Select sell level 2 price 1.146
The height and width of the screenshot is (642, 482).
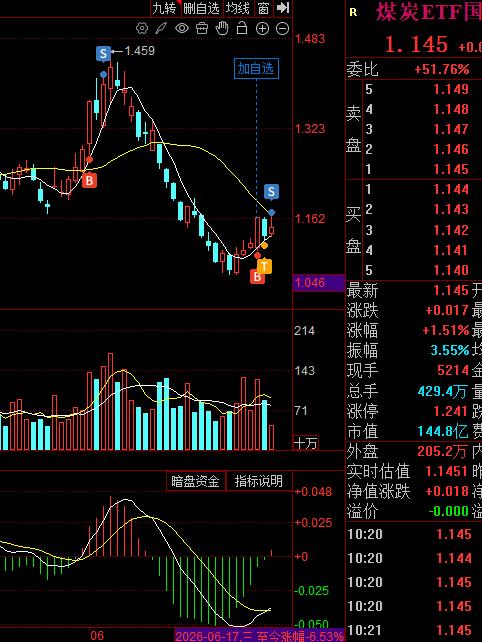point(451,149)
